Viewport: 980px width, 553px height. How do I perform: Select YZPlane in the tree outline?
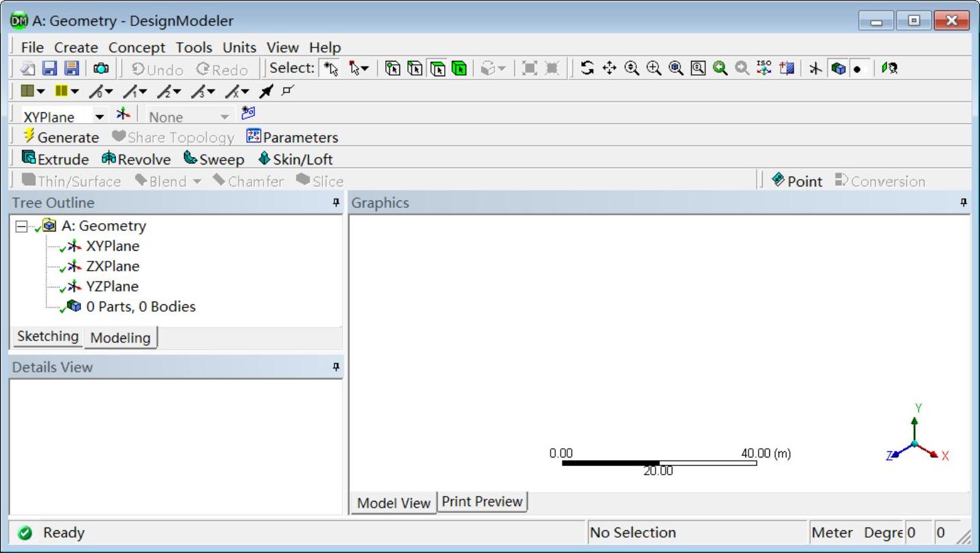click(x=112, y=286)
